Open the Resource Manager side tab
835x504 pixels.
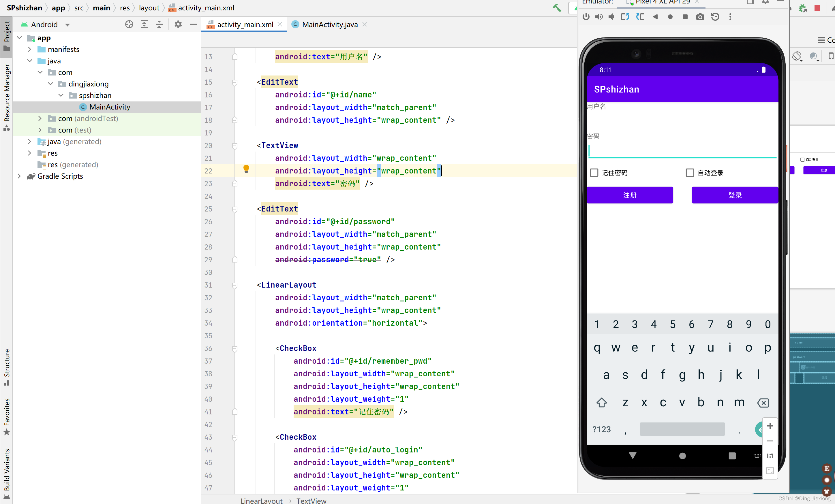(x=6, y=97)
